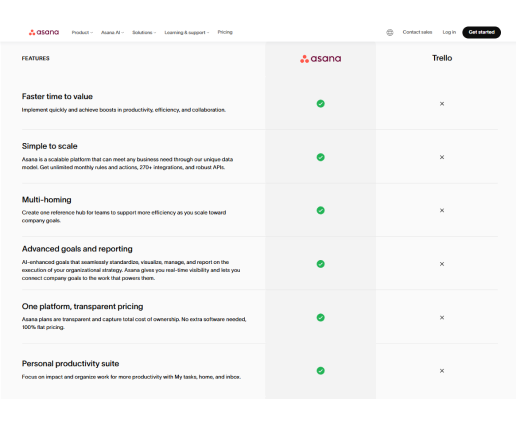This screenshot has height=422, width=516.
Task: Select Trello cross for One platform, transparent pricing
Action: 442,317
